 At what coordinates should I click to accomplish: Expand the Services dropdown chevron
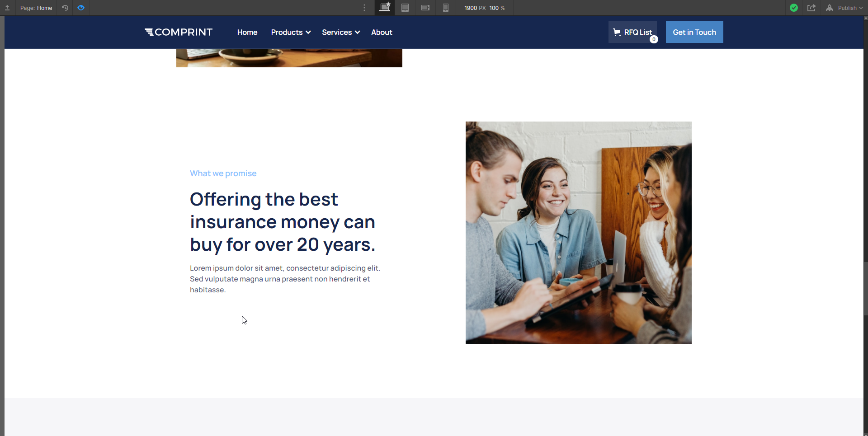pyautogui.click(x=358, y=33)
